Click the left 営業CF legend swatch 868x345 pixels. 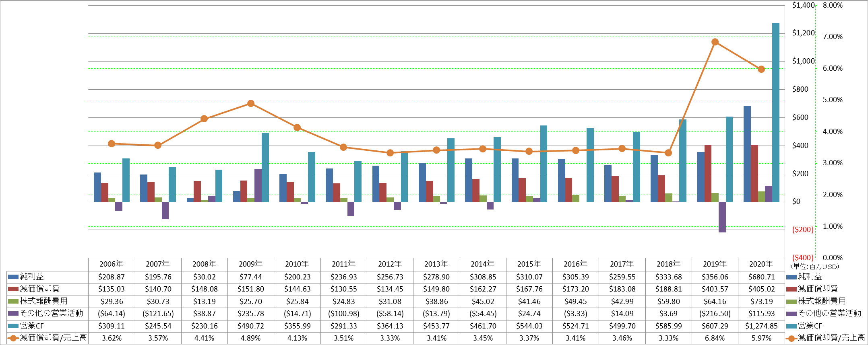click(13, 326)
